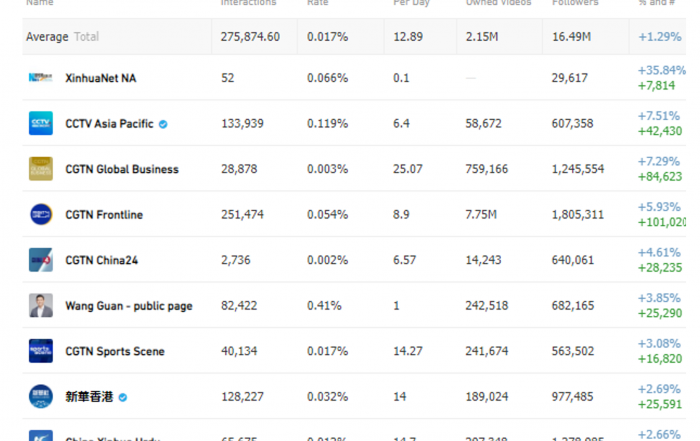The width and height of the screenshot is (700, 441).
Task: Open the CGTN Sports Scene link
Action: (x=115, y=351)
